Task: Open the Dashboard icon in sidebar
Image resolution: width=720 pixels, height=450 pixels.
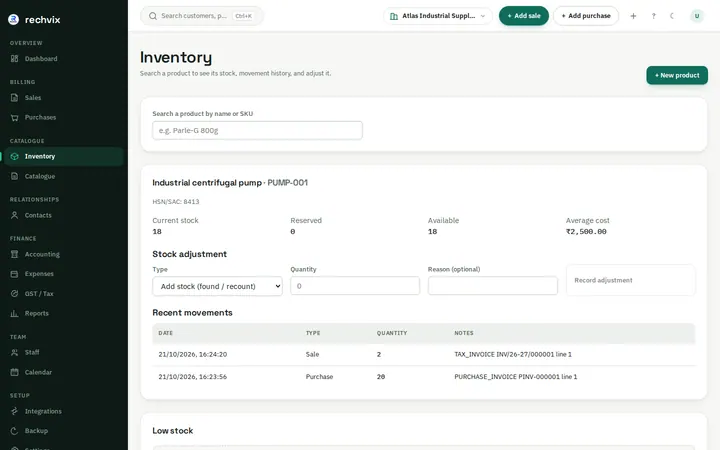Action: 15,59
